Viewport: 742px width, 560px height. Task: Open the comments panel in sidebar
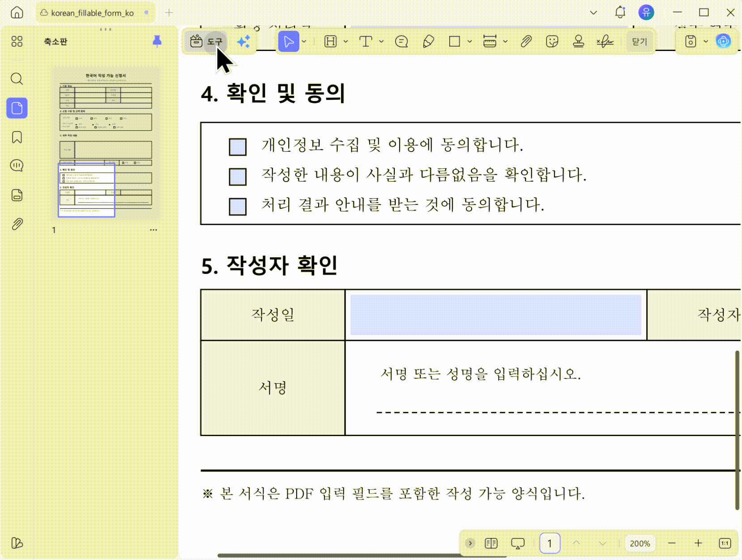pos(17,165)
